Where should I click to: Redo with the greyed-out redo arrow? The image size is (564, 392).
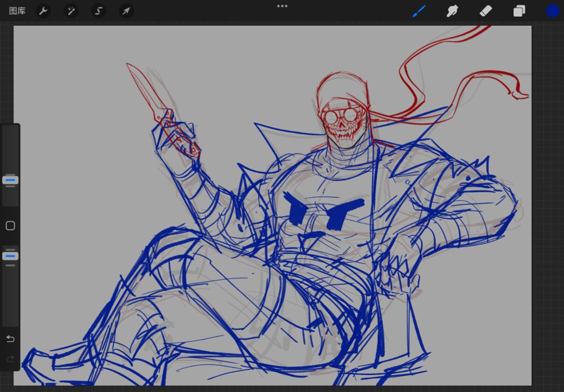(x=10, y=359)
